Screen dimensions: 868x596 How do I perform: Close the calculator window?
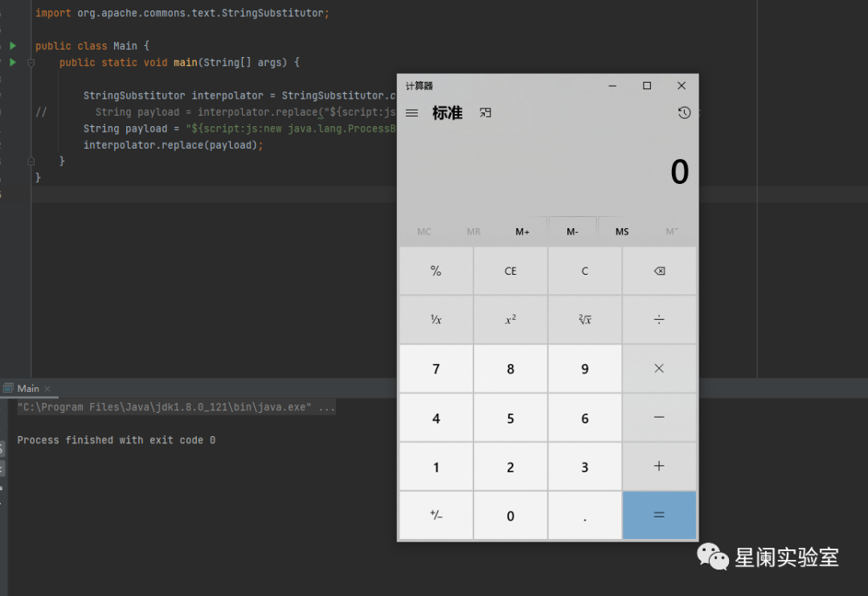click(682, 86)
